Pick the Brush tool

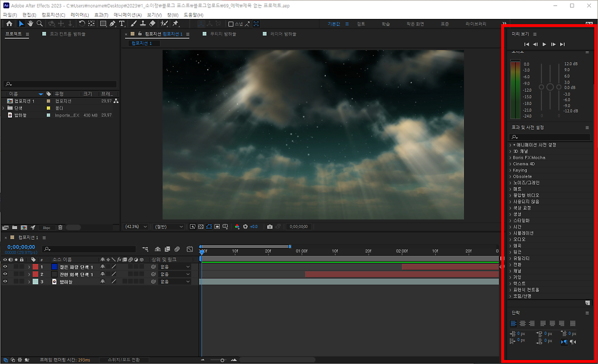point(134,23)
